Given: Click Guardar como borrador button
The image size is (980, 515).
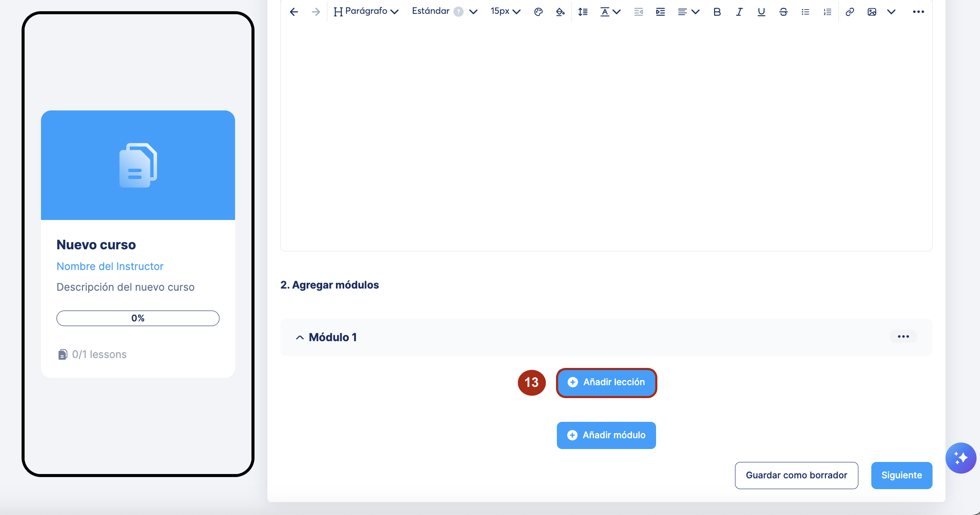Looking at the screenshot, I should pyautogui.click(x=796, y=475).
